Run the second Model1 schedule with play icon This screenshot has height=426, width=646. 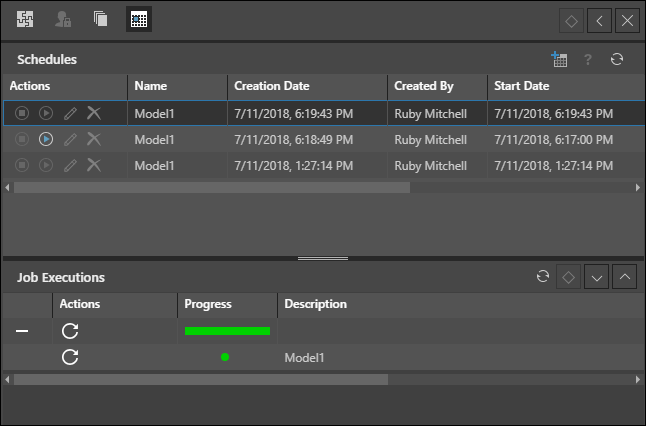[46, 139]
